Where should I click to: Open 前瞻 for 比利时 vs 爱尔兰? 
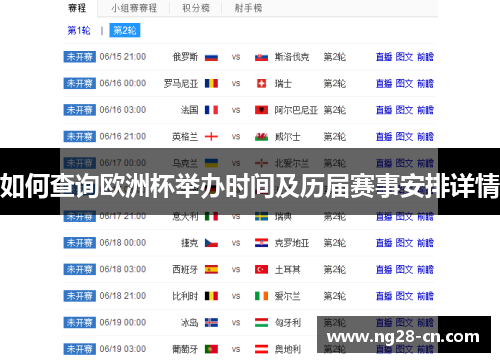coord(425,296)
